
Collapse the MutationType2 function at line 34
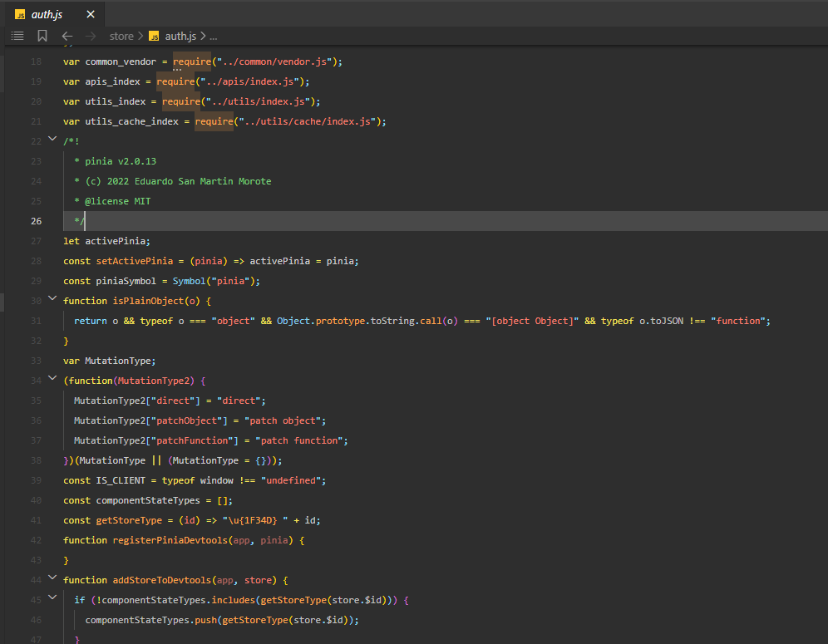coord(52,380)
